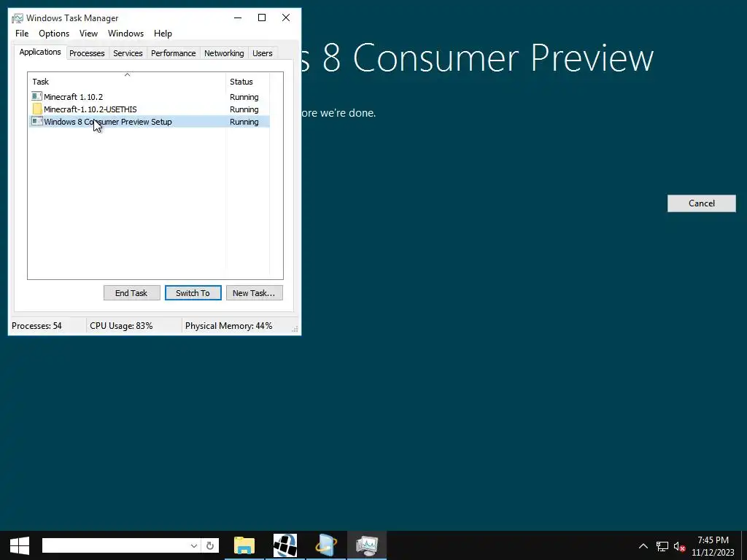Open the clock showing 7:45 PM

713,545
